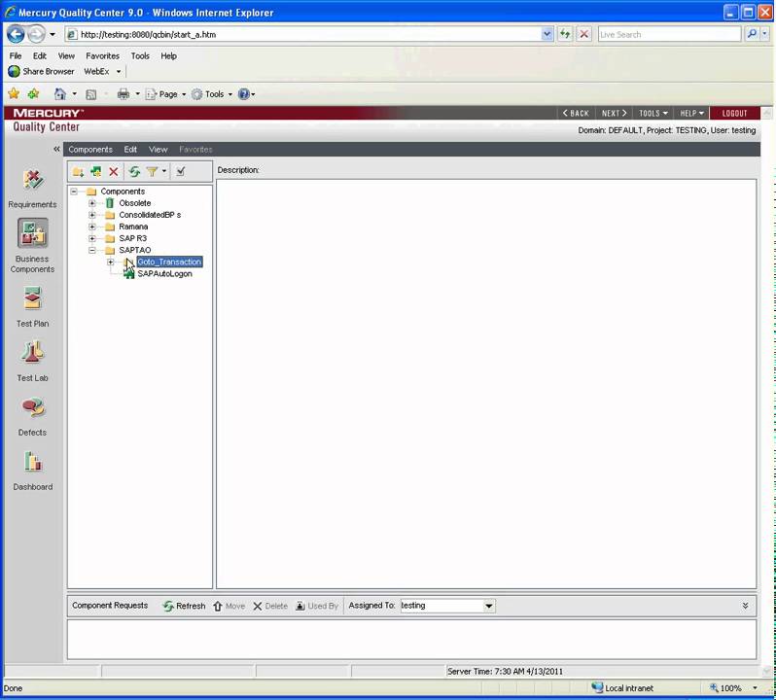Viewport: 776px width, 700px height.
Task: Click the browser Home icon
Action: (x=60, y=94)
